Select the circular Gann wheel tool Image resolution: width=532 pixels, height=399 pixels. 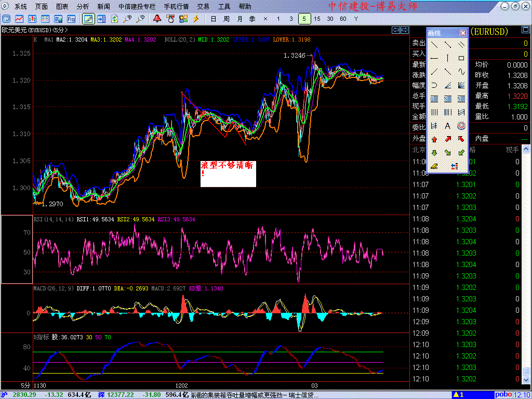(x=461, y=126)
